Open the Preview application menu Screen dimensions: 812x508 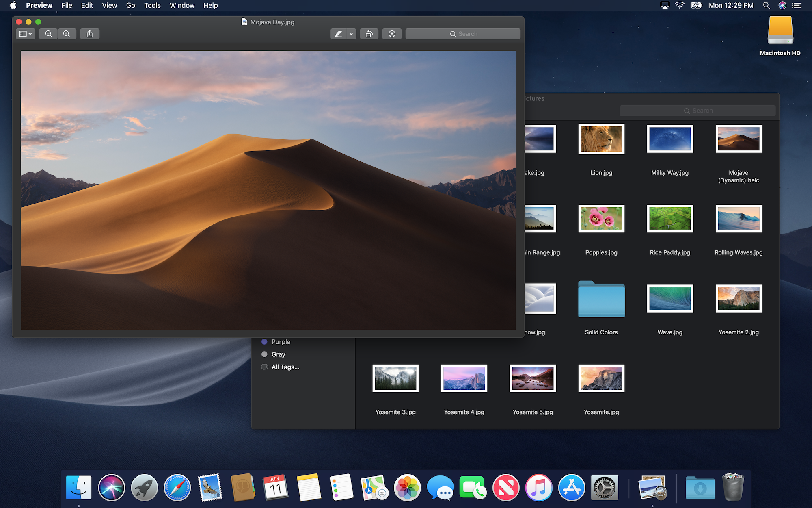click(39, 5)
